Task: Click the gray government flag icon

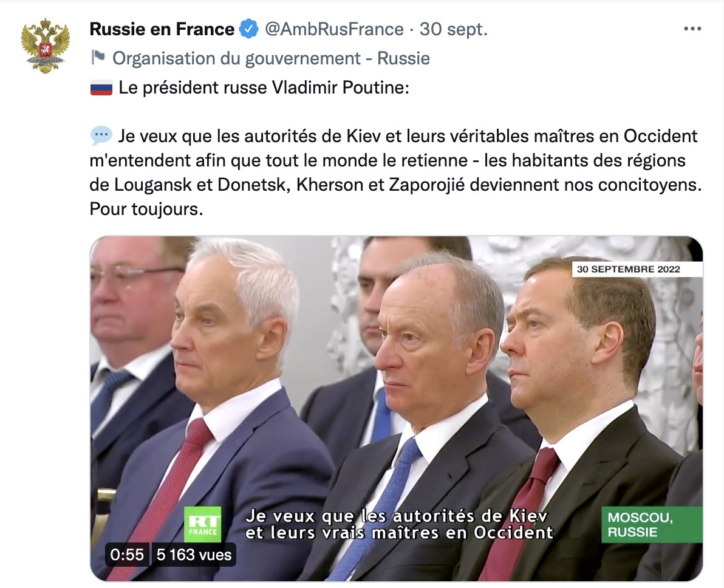Action: point(98,58)
